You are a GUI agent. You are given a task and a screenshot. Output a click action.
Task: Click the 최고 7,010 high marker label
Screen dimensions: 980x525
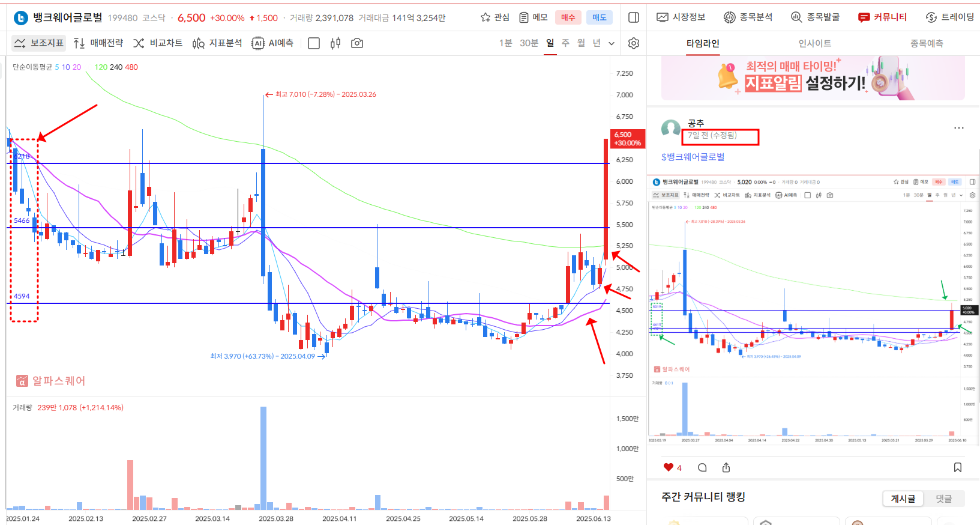(320, 94)
